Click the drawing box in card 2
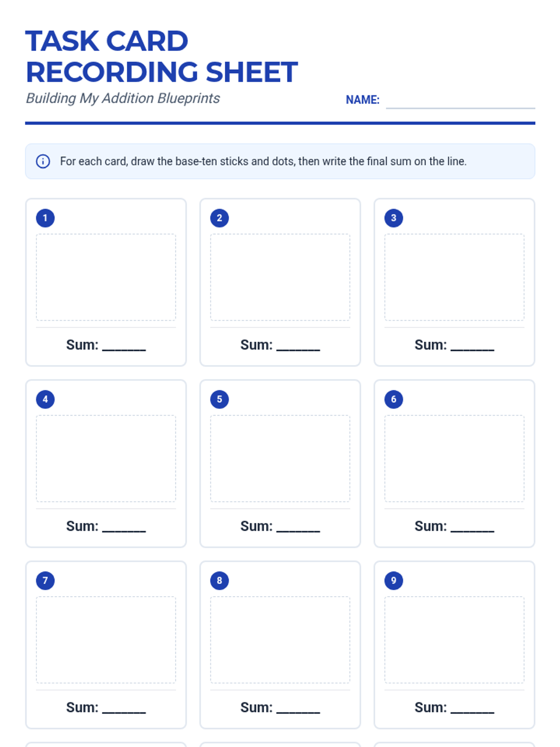The width and height of the screenshot is (560, 747). tap(280, 277)
